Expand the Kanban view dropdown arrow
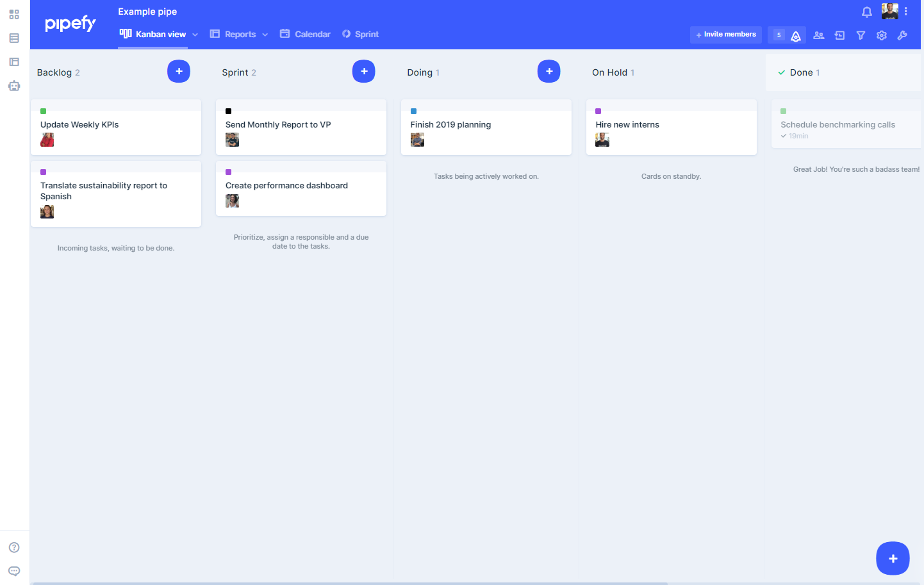 [195, 35]
